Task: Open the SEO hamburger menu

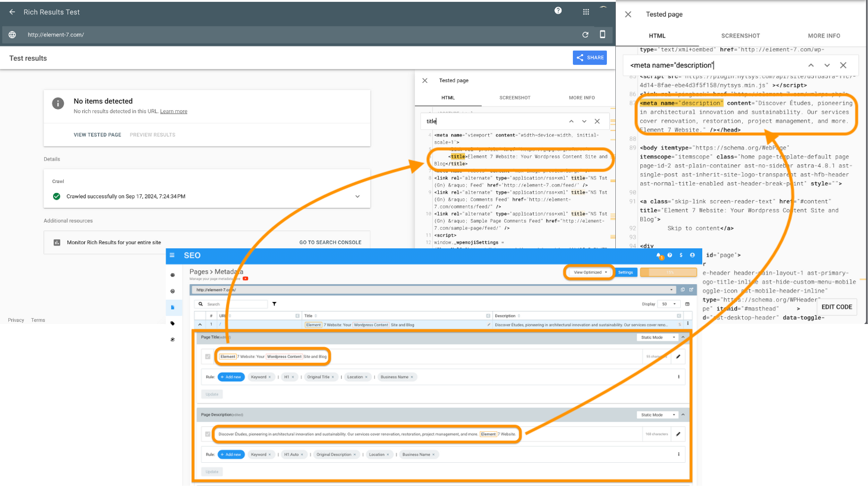Action: click(172, 256)
